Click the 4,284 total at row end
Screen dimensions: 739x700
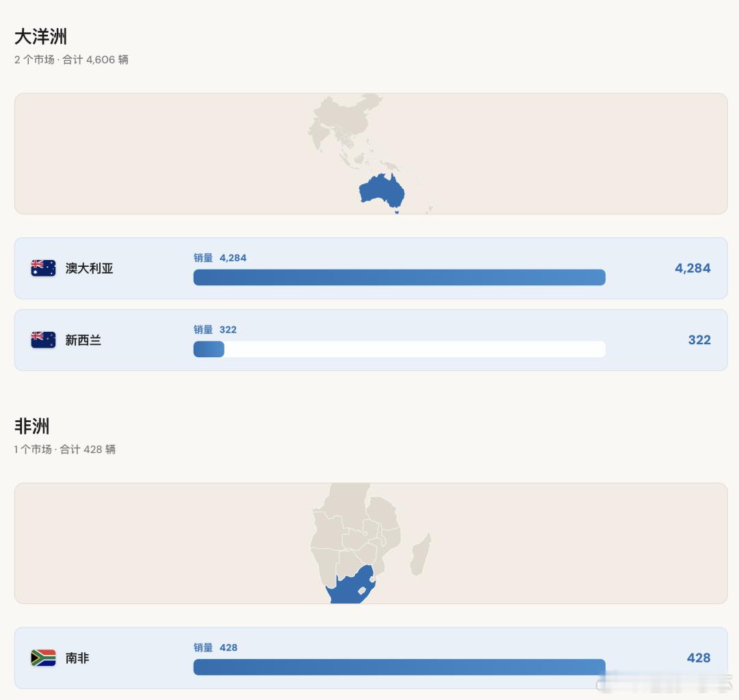692,268
